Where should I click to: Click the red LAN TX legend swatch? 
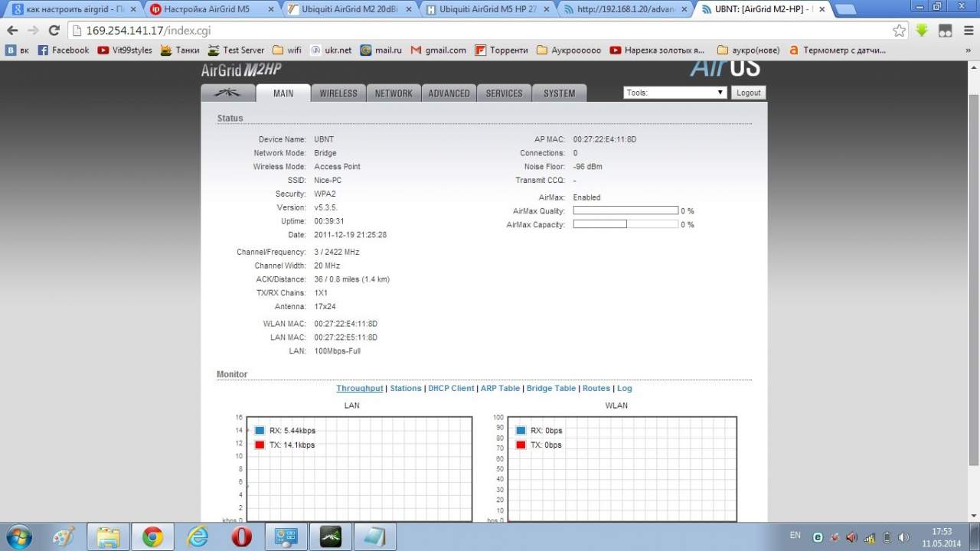(260, 445)
